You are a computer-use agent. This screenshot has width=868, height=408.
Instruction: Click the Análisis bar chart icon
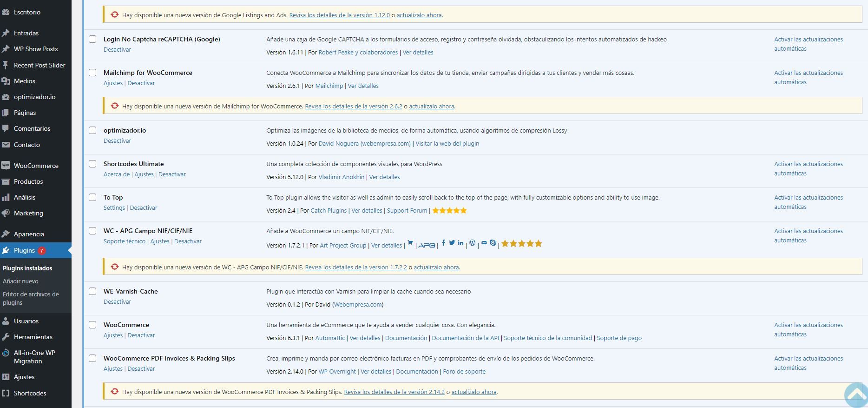(6, 197)
